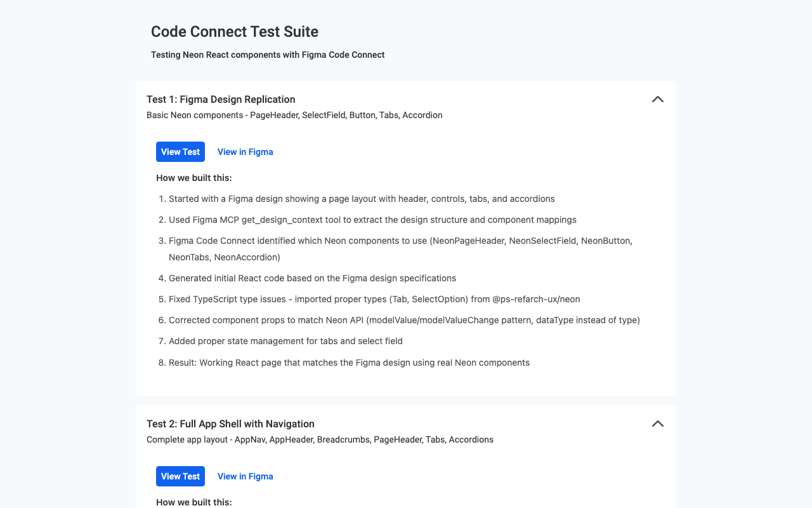Select the Testing Neon React components subtitle
This screenshot has width=812, height=508.
pyautogui.click(x=267, y=55)
